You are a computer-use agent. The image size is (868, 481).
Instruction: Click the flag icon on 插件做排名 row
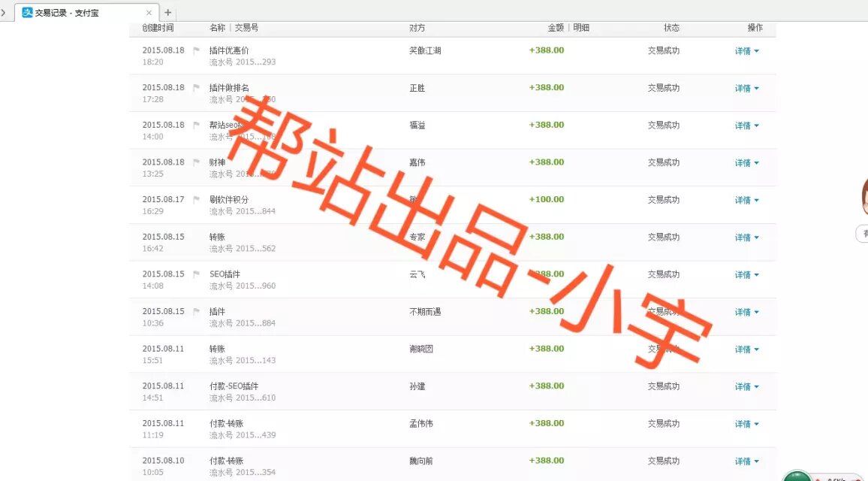point(197,88)
